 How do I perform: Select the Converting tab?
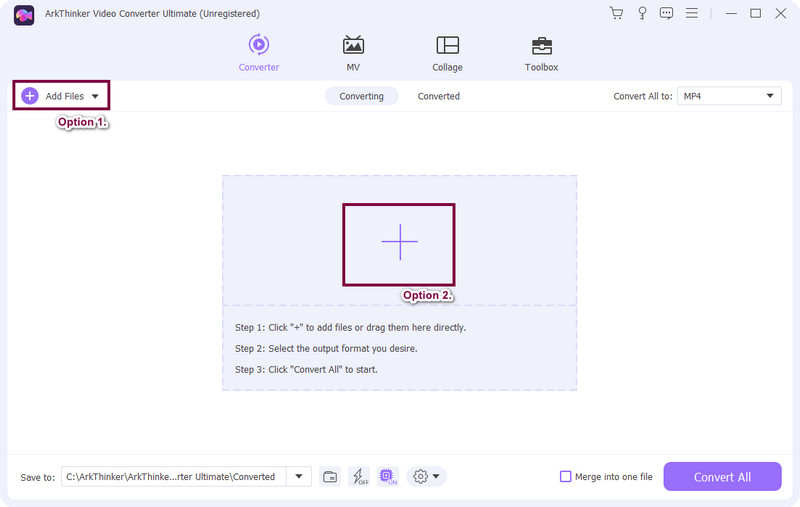coord(361,96)
